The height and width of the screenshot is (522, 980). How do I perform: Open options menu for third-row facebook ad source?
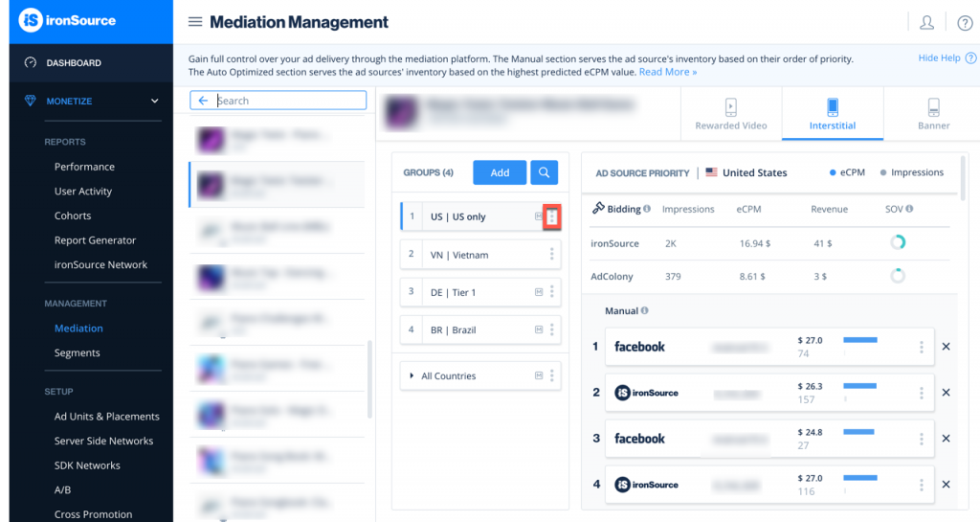click(x=922, y=439)
